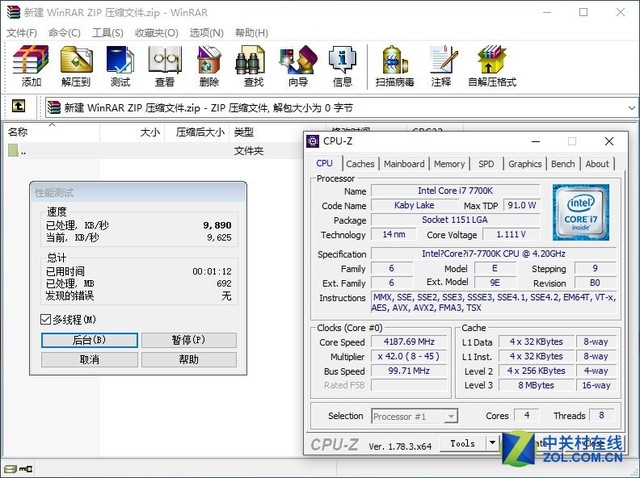Open the Tools (工具) menu
The height and width of the screenshot is (478, 640).
tap(108, 33)
